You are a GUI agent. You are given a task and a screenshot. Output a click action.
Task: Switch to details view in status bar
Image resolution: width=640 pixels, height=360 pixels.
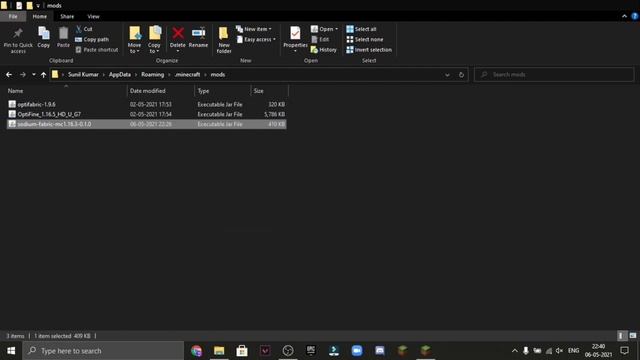621,336
